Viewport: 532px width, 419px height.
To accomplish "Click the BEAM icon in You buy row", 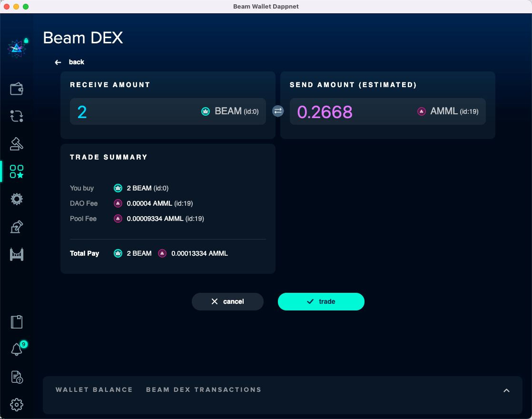I will [x=118, y=188].
